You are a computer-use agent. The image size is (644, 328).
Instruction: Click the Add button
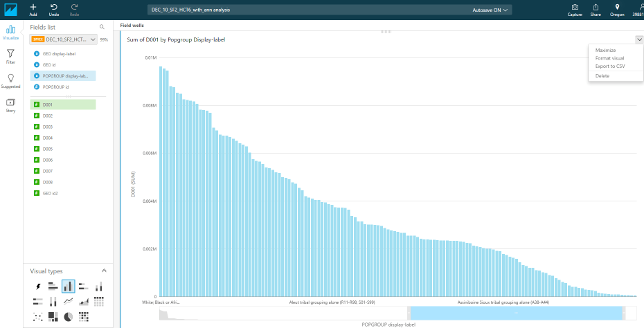33,10
